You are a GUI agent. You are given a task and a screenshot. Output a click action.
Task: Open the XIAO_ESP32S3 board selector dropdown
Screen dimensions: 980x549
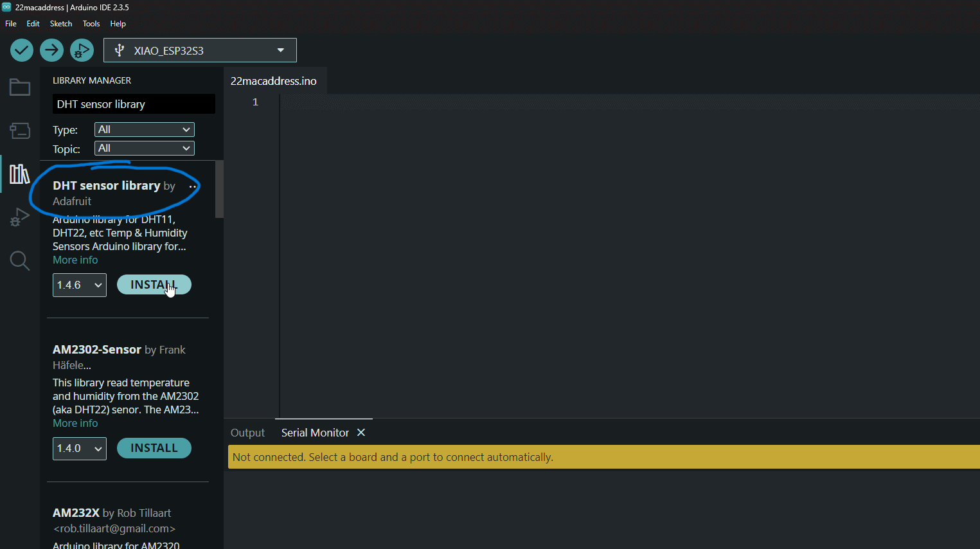coord(200,50)
